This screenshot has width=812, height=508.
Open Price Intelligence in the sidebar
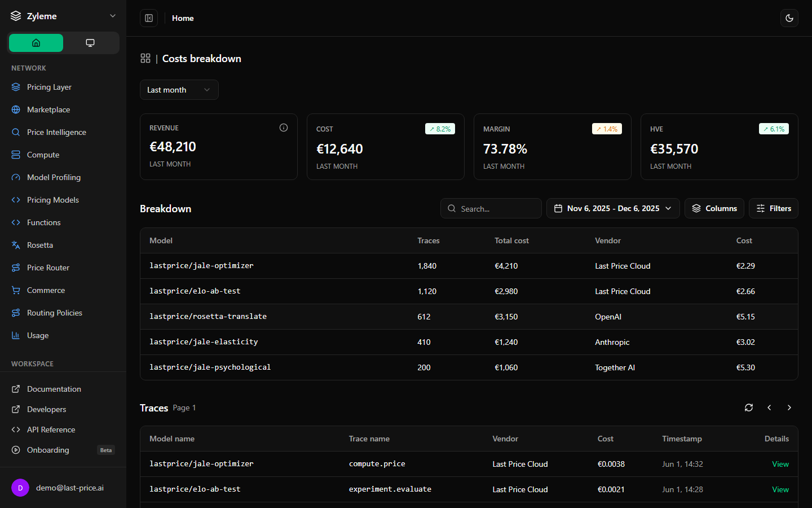(x=56, y=132)
